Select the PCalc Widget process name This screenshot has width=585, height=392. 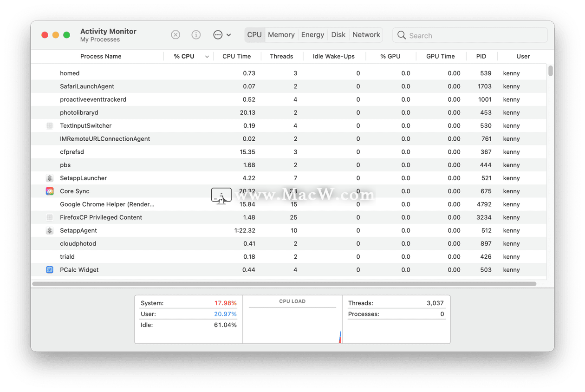(79, 270)
